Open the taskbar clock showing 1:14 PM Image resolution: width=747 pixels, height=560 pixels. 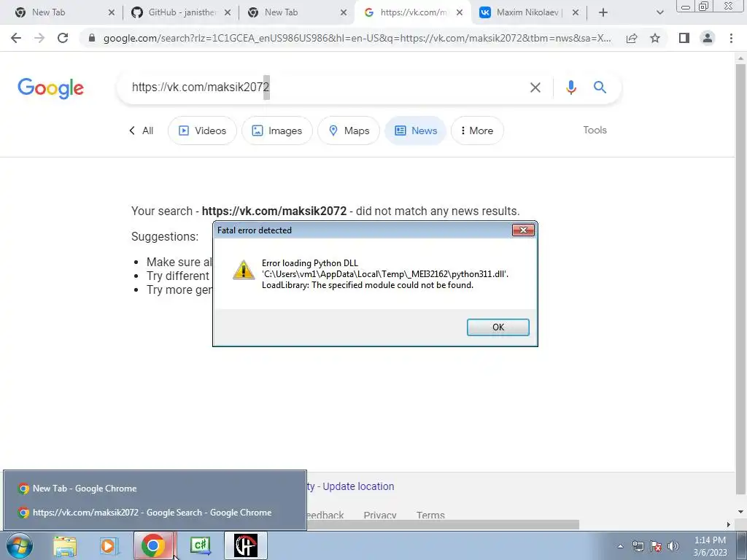pos(710,546)
